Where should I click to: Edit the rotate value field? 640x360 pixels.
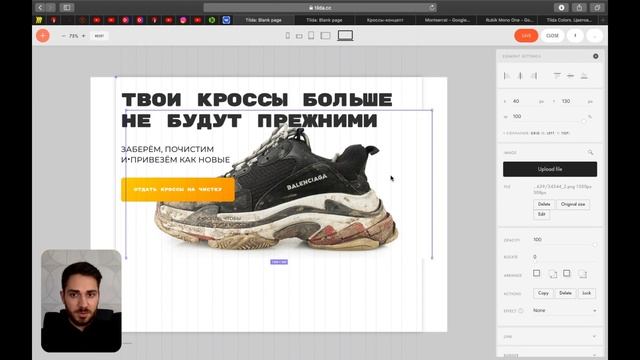pos(563,257)
